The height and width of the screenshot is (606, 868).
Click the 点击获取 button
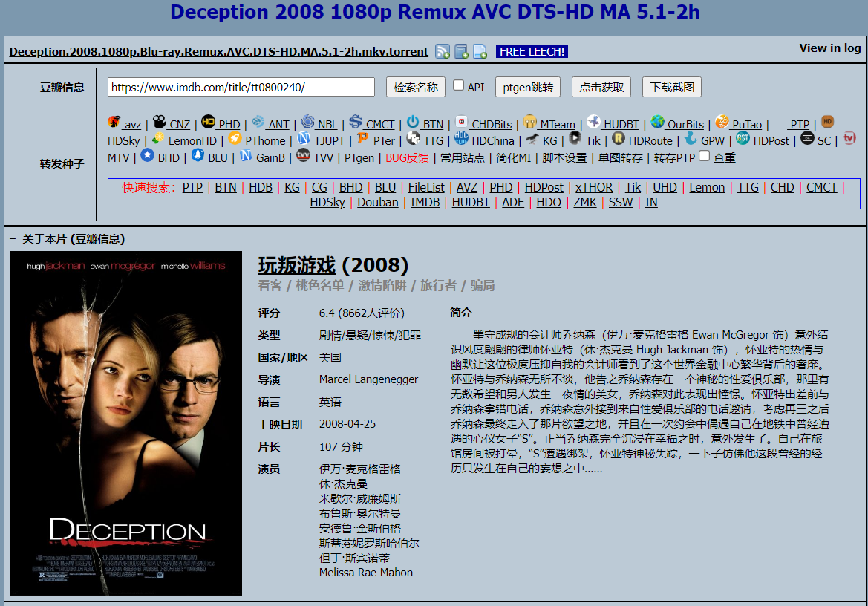(x=601, y=87)
